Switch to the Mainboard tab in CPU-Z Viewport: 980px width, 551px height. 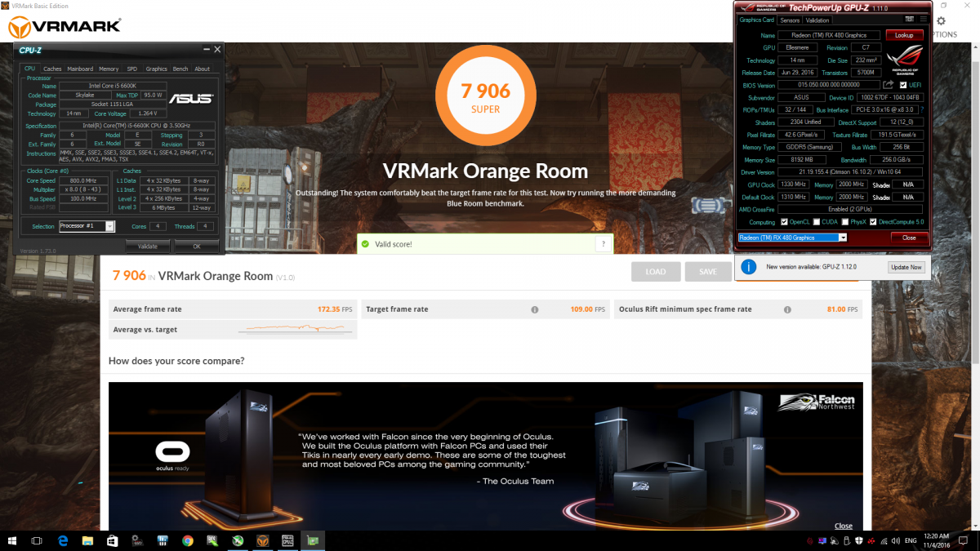tap(80, 69)
